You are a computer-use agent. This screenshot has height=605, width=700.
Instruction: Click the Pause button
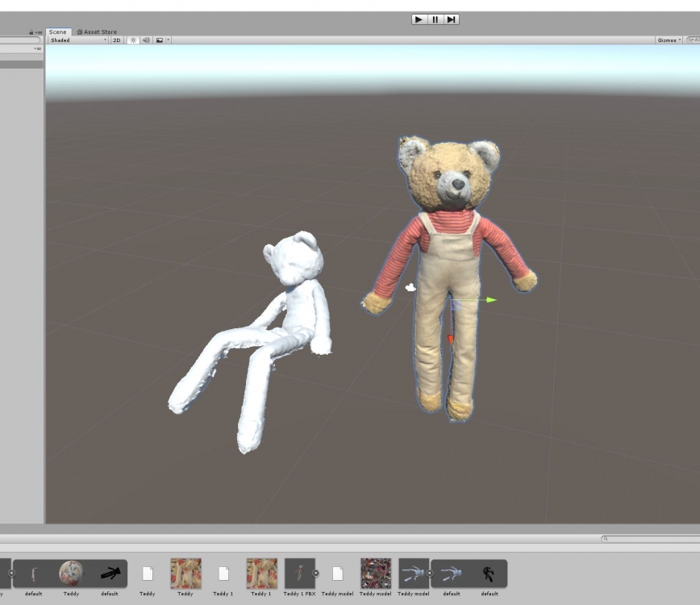click(x=435, y=19)
